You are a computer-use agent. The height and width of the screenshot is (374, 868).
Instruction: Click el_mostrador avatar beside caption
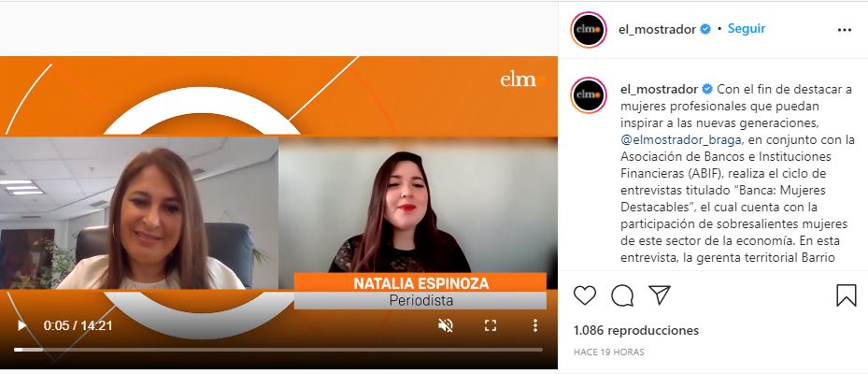[589, 95]
